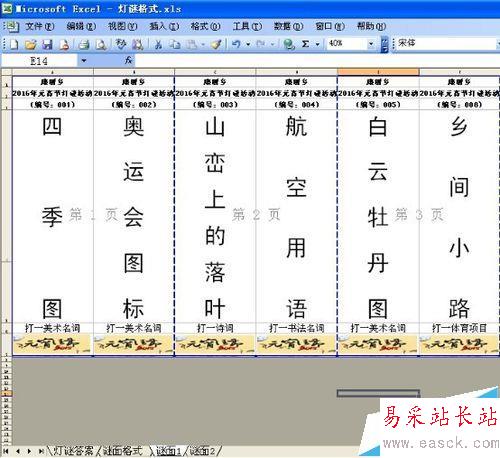This screenshot has width=500, height=458.
Task: Click the fx insert function button
Action: [129, 60]
